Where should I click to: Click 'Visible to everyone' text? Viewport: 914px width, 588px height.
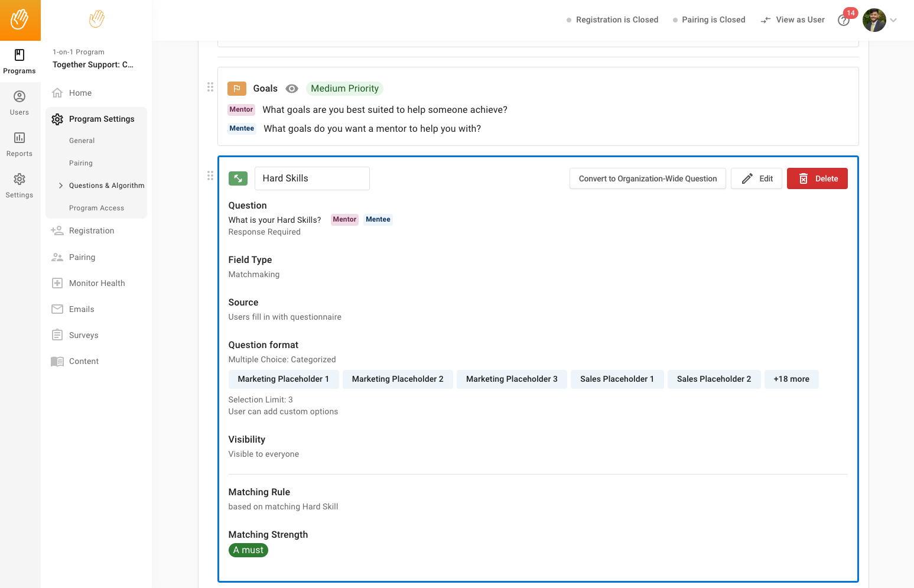[x=264, y=454]
